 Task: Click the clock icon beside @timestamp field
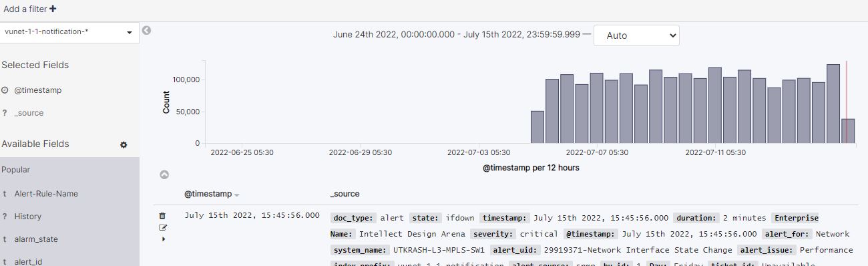coord(5,90)
